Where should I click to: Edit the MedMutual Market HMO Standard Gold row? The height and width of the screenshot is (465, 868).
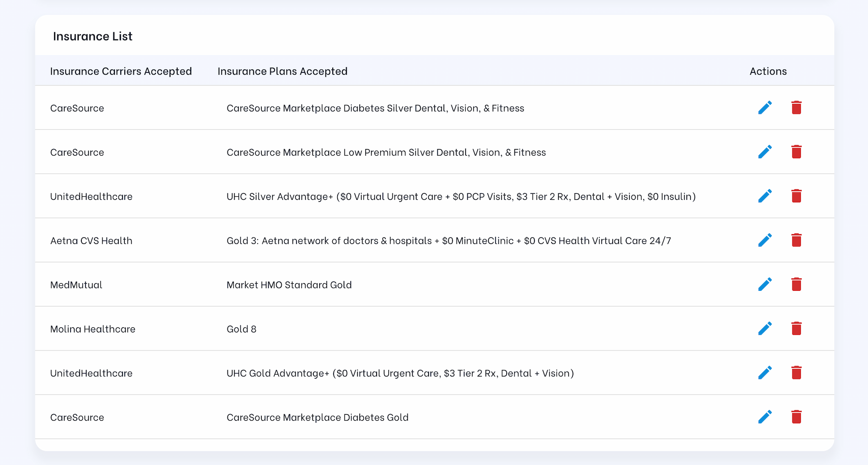[765, 285]
